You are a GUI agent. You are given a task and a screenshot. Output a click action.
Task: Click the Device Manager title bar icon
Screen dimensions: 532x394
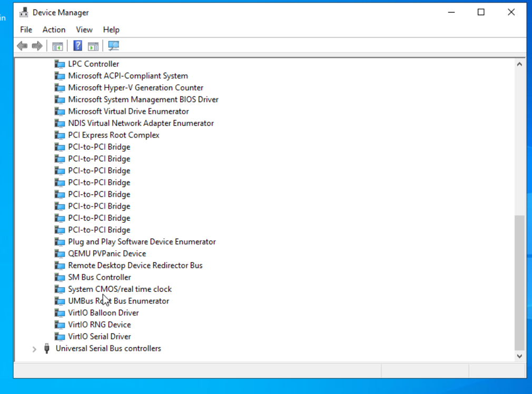point(24,13)
